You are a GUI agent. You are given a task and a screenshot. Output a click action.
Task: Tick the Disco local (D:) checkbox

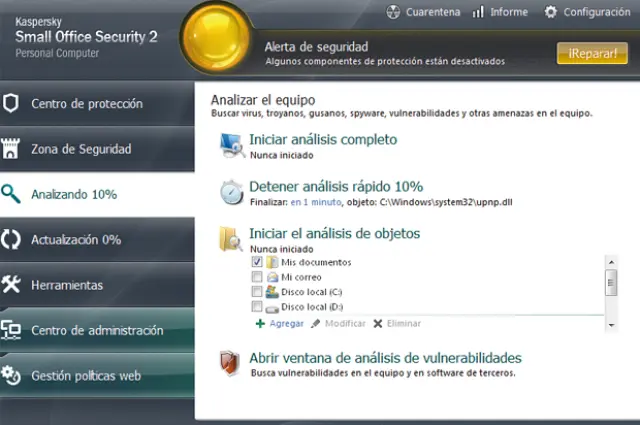[x=257, y=306]
